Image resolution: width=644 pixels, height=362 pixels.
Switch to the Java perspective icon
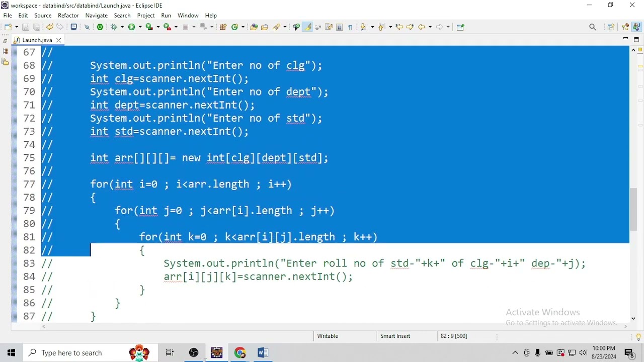click(637, 27)
